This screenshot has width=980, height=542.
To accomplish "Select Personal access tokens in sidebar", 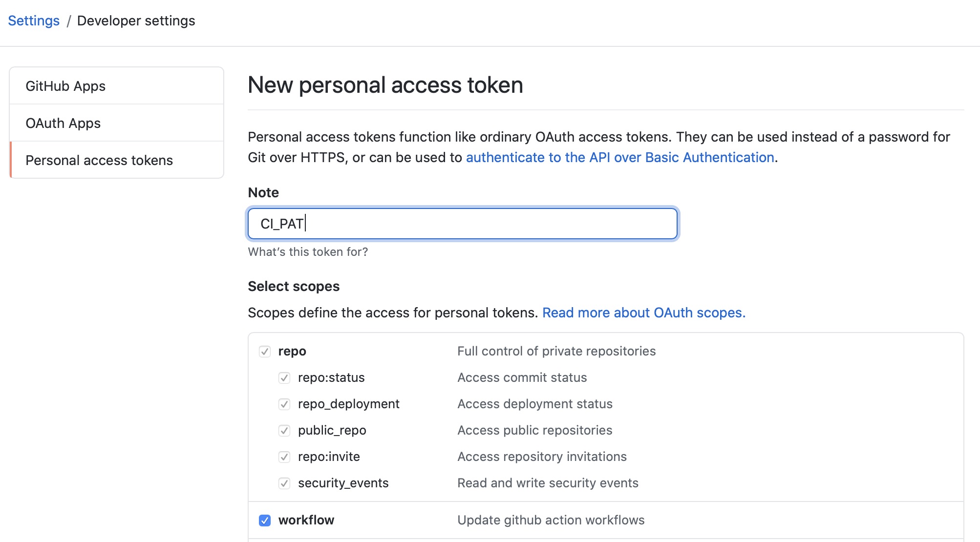I will click(99, 160).
